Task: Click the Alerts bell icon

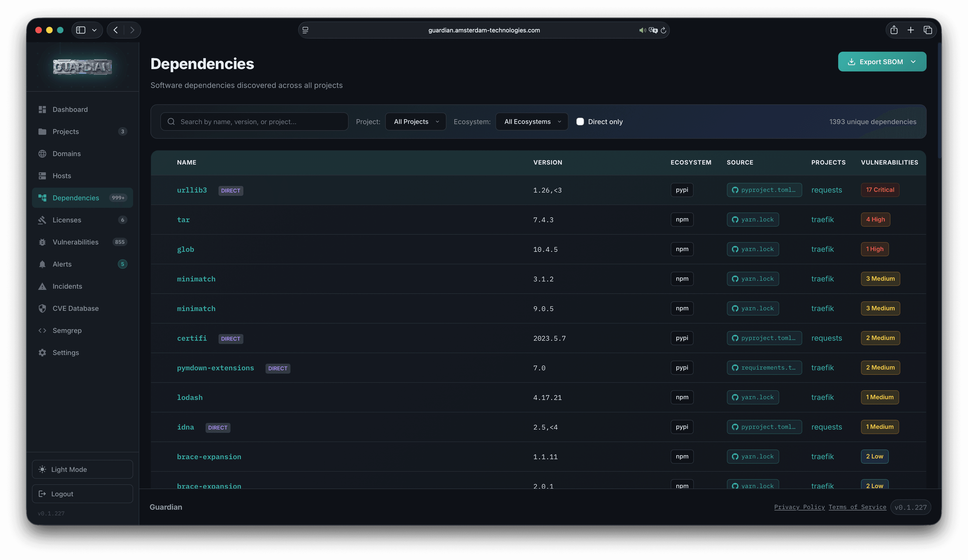Action: (42, 264)
